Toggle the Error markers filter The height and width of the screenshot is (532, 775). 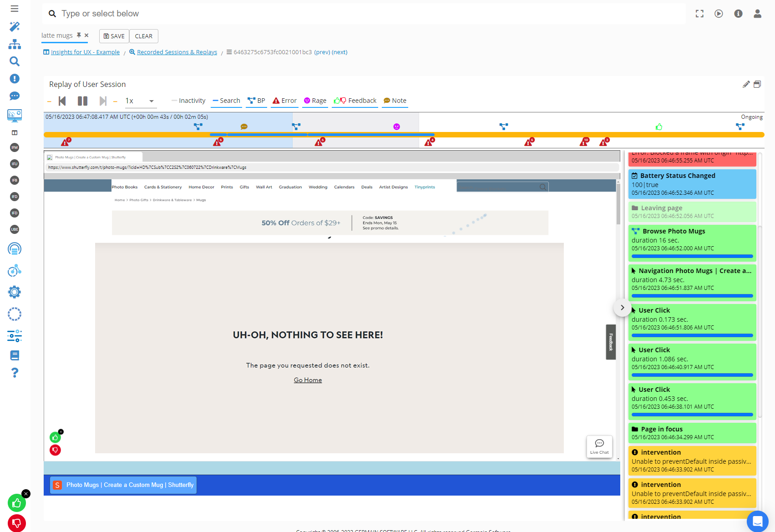point(284,101)
